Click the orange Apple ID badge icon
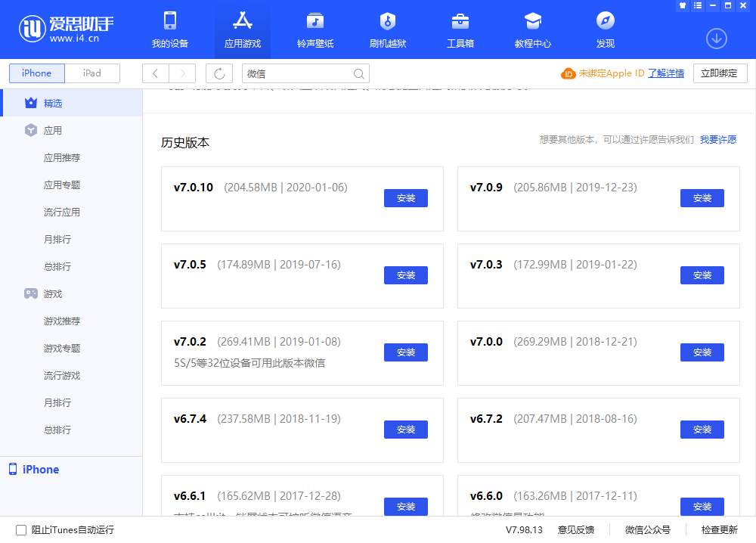The height and width of the screenshot is (543, 756). point(568,74)
